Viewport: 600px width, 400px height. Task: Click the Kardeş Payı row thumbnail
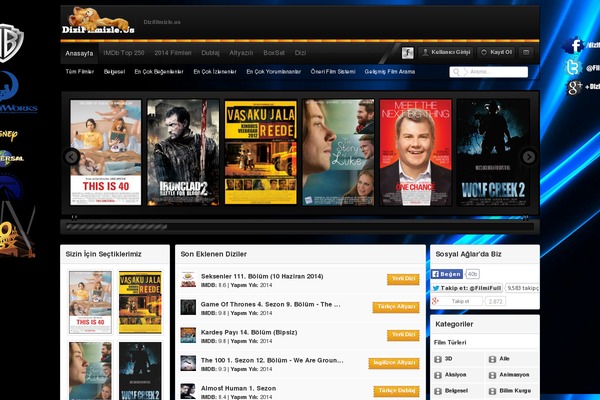pos(188,335)
